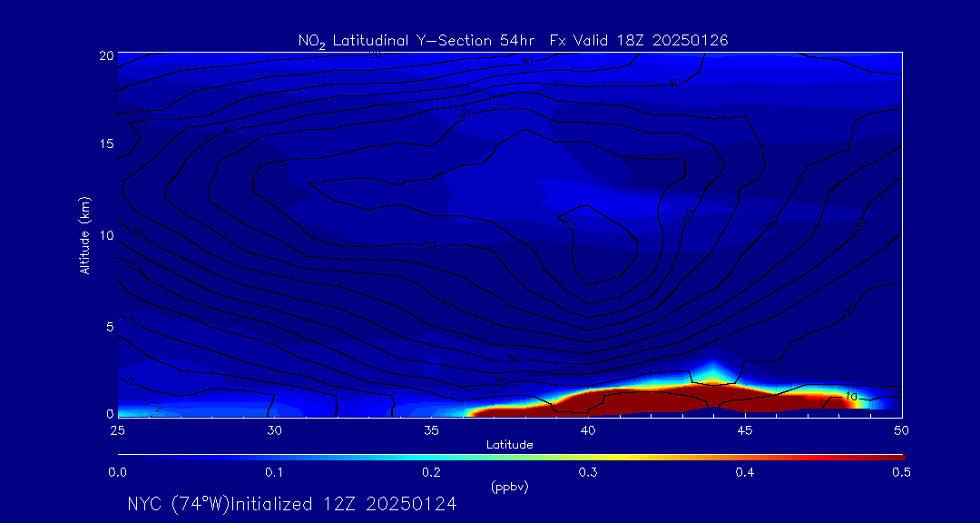Click the latitude tick label '45'
The height and width of the screenshot is (523, 980).
pyautogui.click(x=744, y=430)
